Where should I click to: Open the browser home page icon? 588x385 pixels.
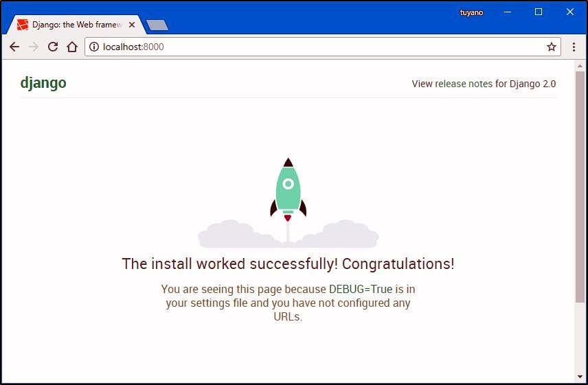(x=72, y=47)
